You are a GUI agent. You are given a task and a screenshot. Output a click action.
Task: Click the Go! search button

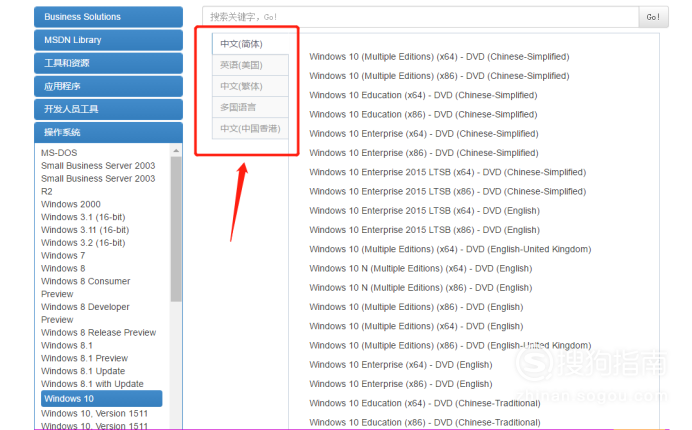[x=653, y=17]
